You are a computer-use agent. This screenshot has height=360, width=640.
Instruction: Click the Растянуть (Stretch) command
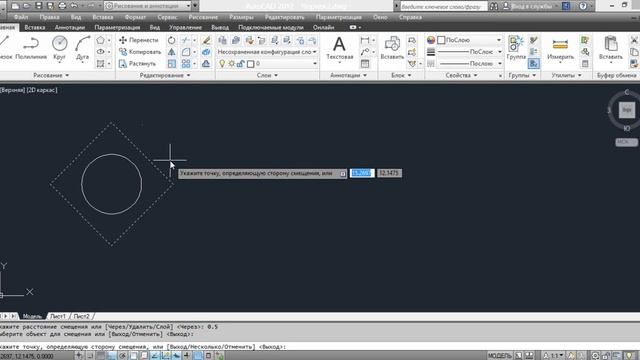tap(137, 64)
